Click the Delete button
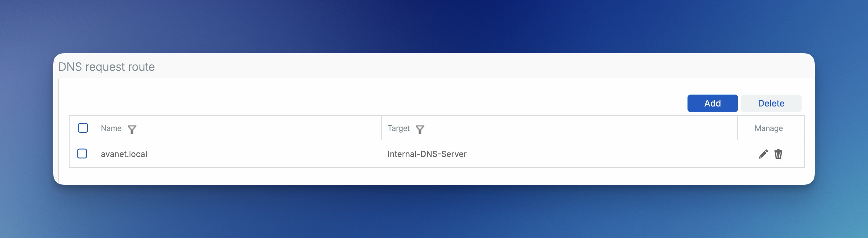The width and height of the screenshot is (868, 238). tap(771, 103)
